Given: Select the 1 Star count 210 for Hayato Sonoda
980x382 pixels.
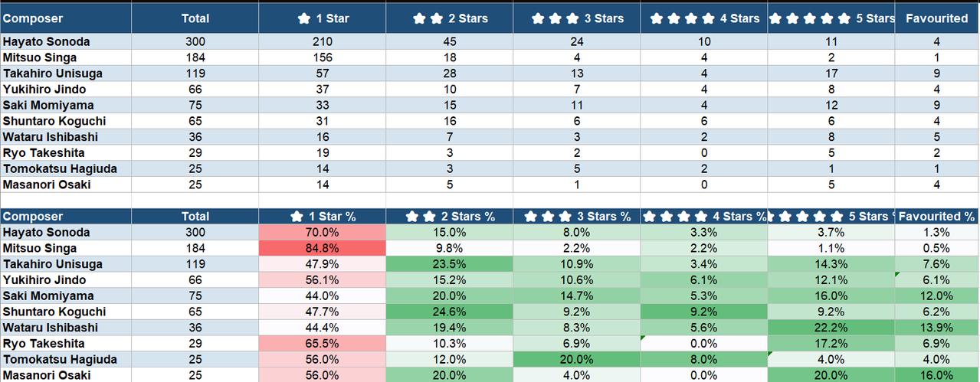Looking at the screenshot, I should [x=322, y=41].
